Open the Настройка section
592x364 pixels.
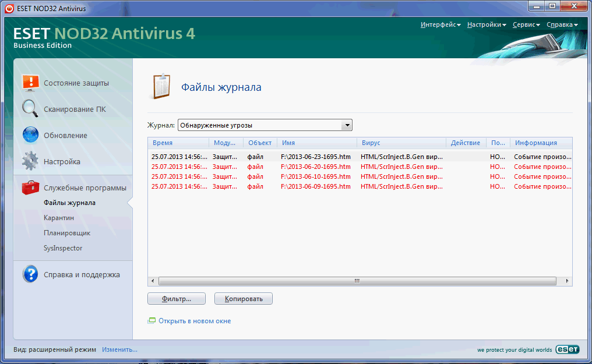coord(62,161)
